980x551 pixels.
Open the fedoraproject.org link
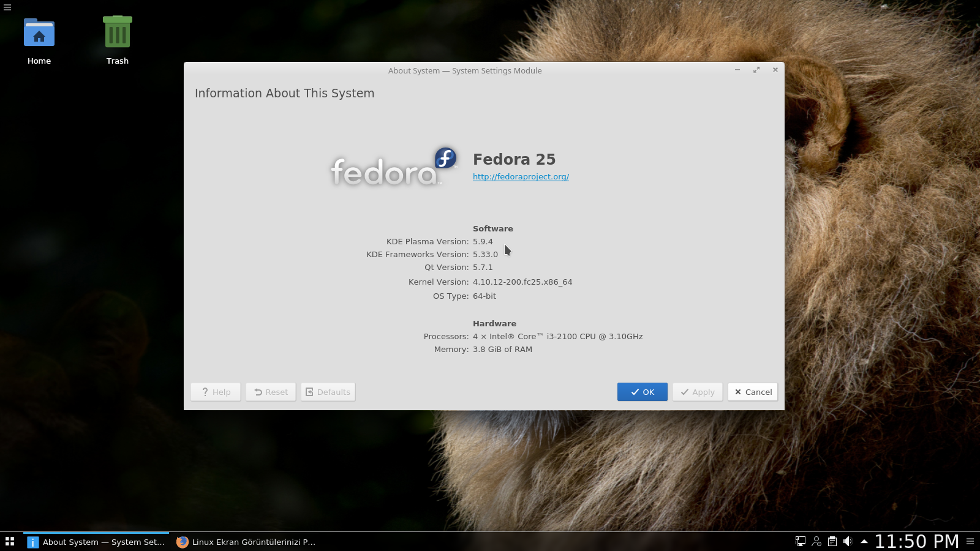click(521, 177)
